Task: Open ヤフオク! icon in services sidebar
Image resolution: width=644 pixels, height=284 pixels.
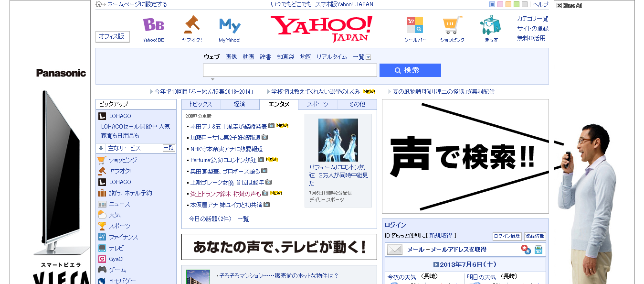Action: click(x=102, y=171)
